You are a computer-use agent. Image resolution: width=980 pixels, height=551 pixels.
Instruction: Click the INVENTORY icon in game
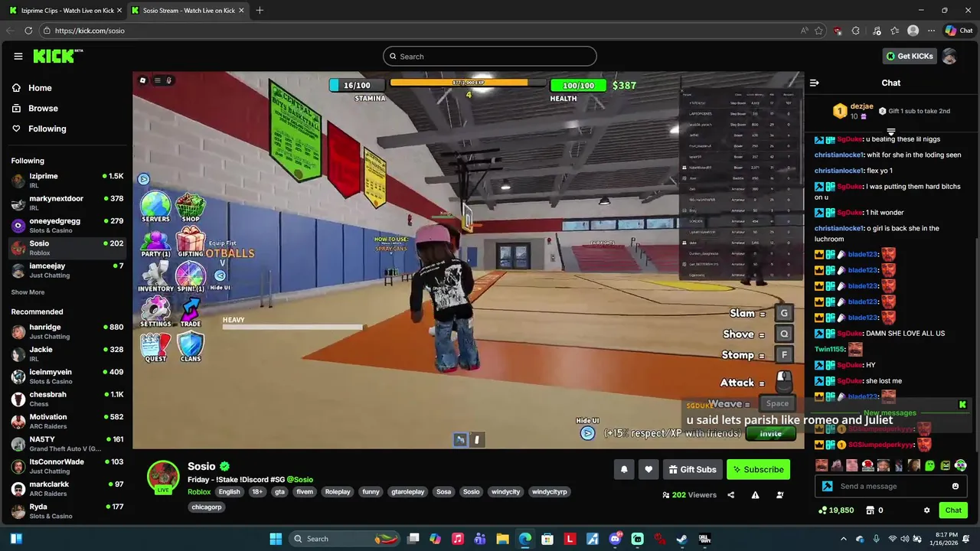[x=155, y=277]
